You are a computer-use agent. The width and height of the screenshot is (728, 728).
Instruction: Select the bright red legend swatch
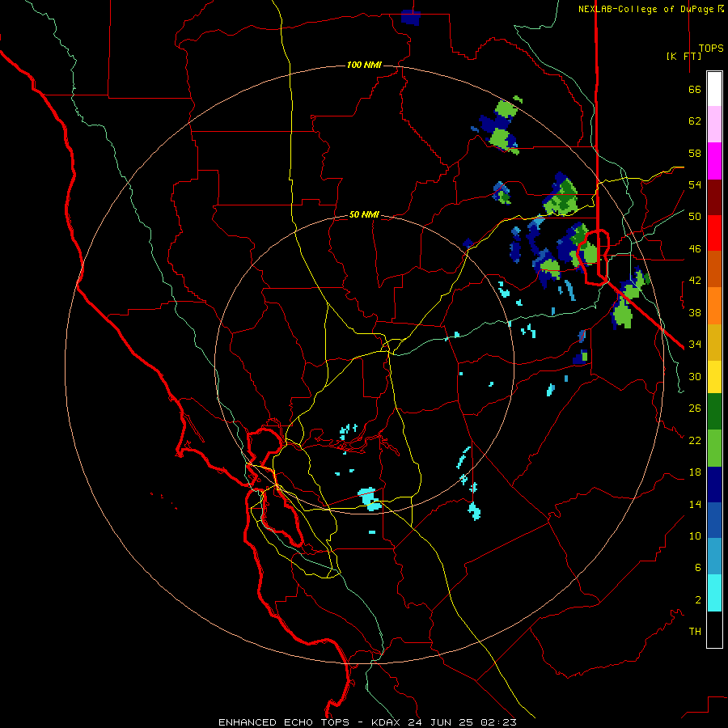[714, 233]
